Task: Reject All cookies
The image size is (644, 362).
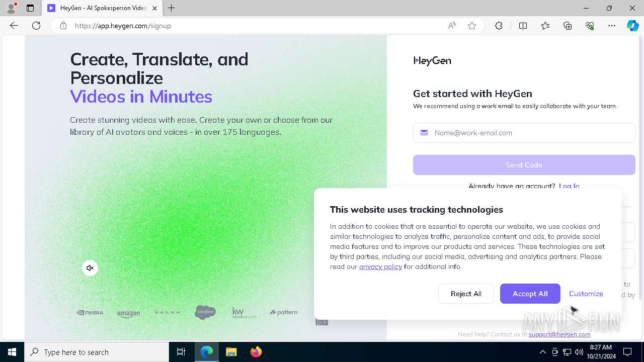Action: pos(466,294)
